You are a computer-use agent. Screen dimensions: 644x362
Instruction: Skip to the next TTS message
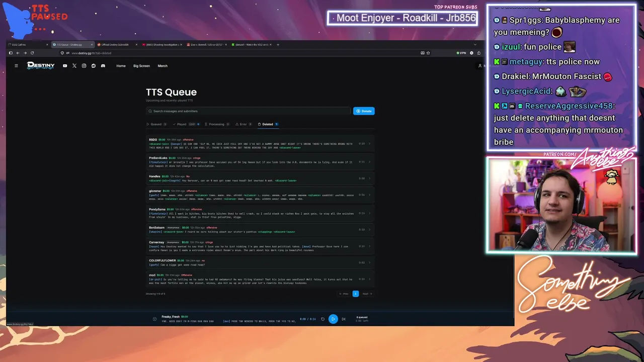click(344, 319)
